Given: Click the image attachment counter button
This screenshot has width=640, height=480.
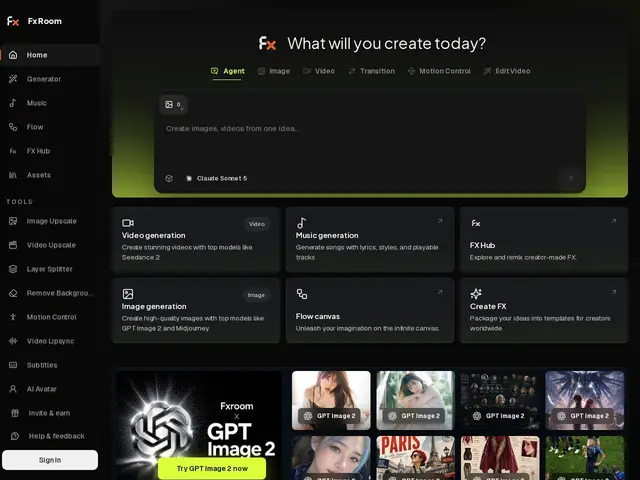Looking at the screenshot, I should tap(173, 104).
